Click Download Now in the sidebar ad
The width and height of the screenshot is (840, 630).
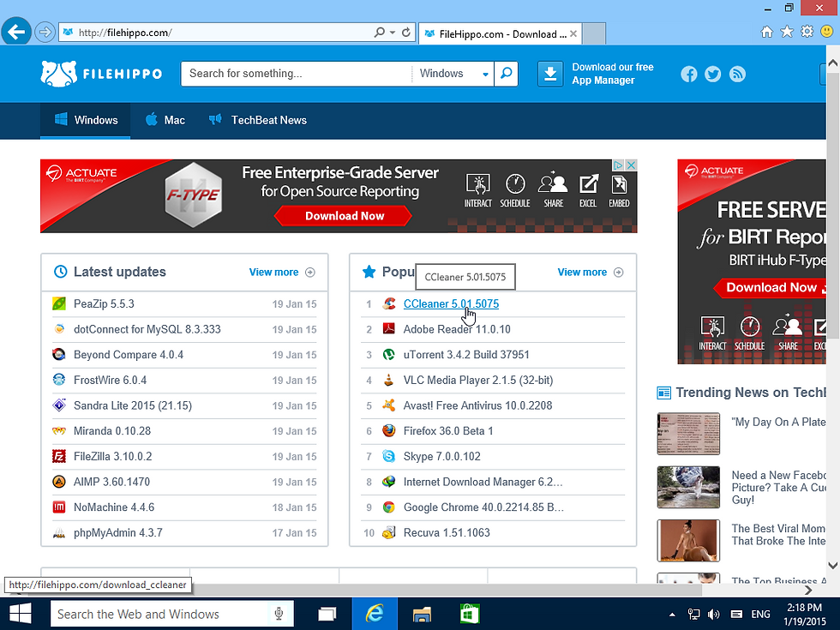point(771,288)
